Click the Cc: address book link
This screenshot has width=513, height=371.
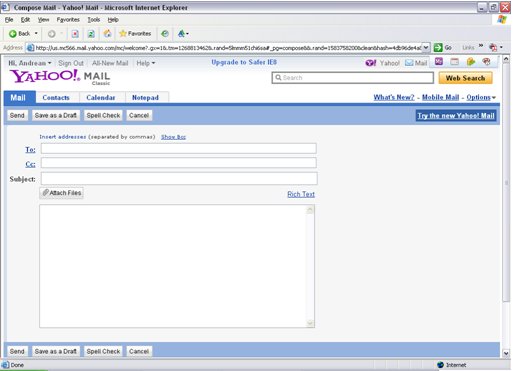pos(30,164)
